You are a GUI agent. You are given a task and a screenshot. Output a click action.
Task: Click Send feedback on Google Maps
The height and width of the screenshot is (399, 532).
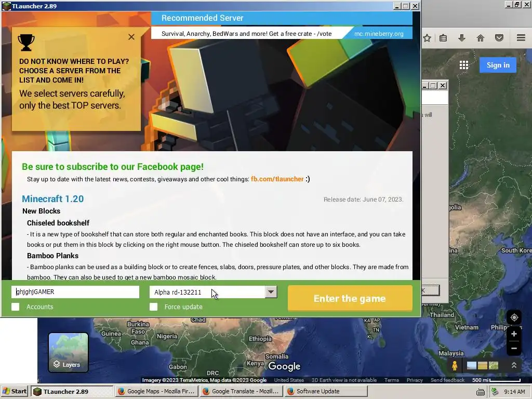coord(447,380)
